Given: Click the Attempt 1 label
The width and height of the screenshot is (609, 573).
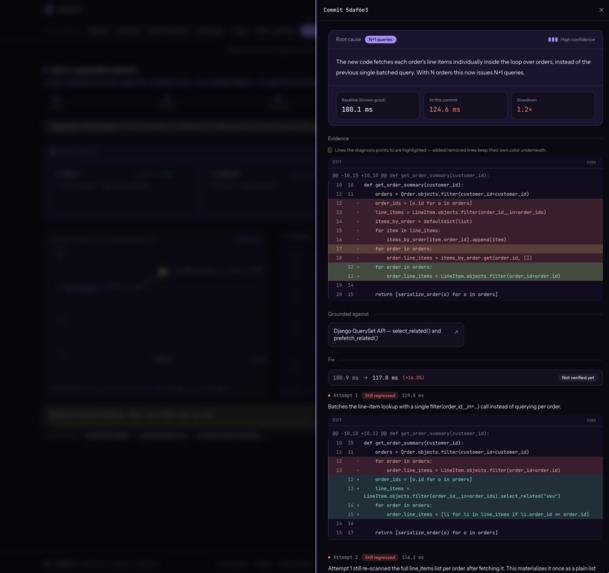Looking at the screenshot, I should 345,395.
